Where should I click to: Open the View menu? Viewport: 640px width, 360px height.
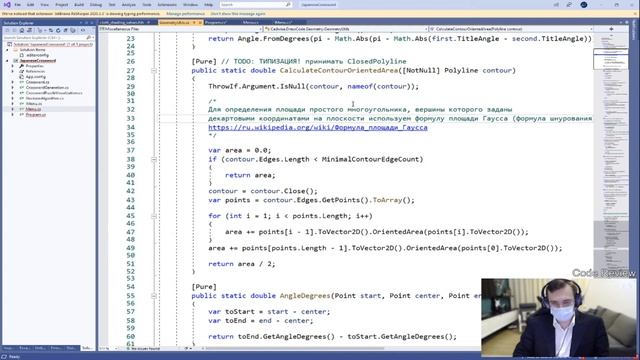click(44, 4)
